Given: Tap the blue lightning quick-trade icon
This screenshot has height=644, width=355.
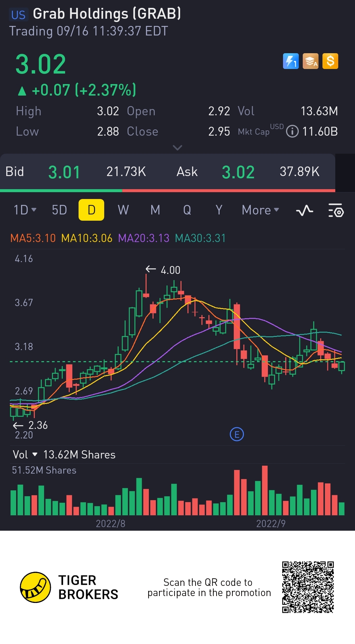Looking at the screenshot, I should (x=291, y=61).
